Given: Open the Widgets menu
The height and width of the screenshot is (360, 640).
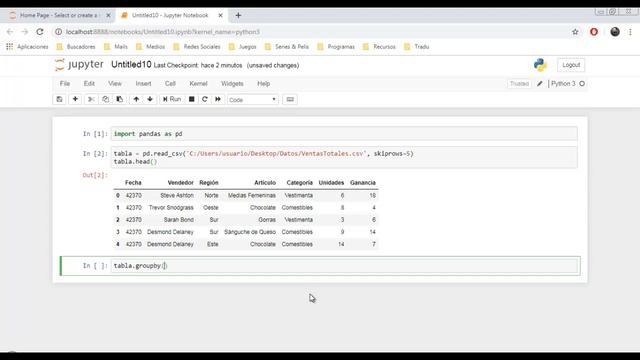Looking at the screenshot, I should [x=232, y=84].
